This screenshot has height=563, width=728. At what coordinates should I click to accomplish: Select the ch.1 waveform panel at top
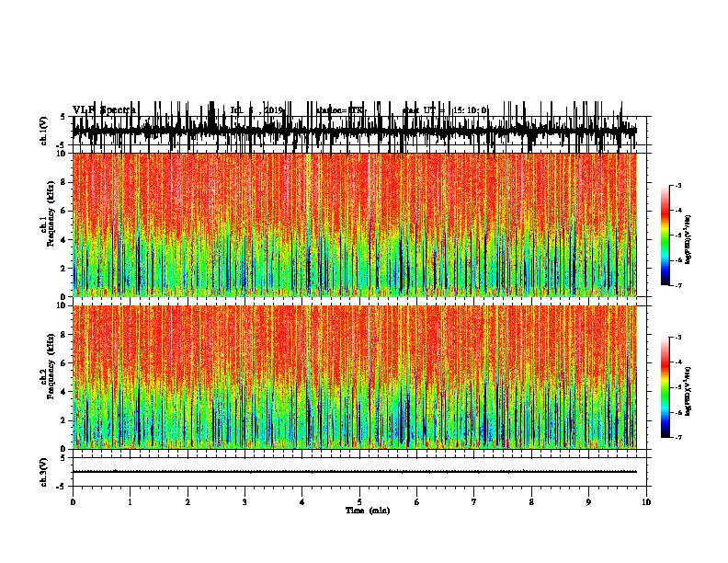(361, 131)
